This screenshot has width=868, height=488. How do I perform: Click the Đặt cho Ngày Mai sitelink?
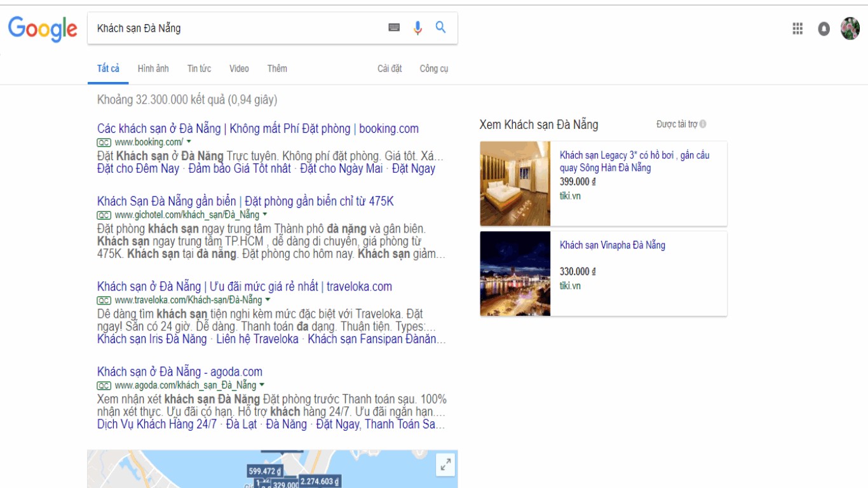[x=341, y=168]
